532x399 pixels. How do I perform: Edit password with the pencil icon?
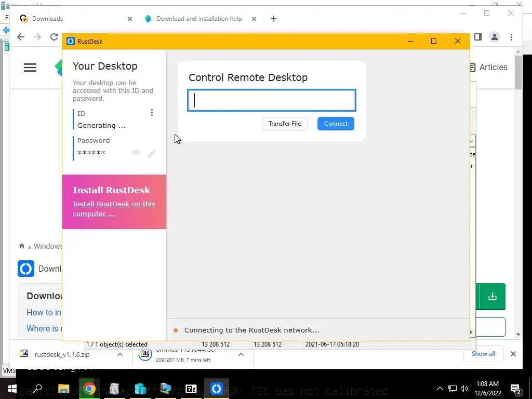tap(152, 154)
